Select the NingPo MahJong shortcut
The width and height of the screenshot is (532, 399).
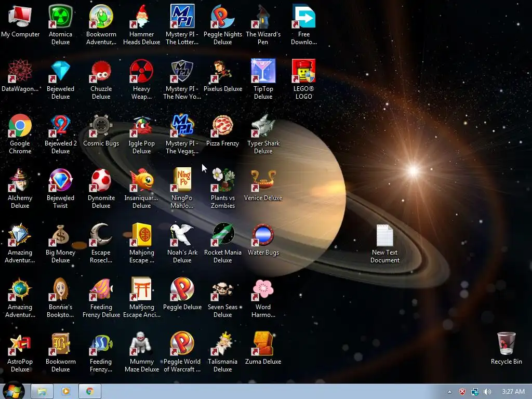coord(182,180)
